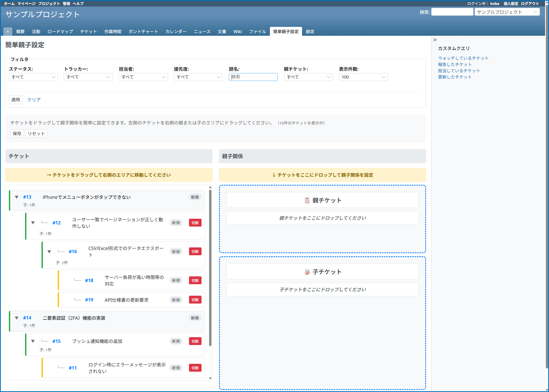Open the ステータス filter dropdown

[33, 77]
